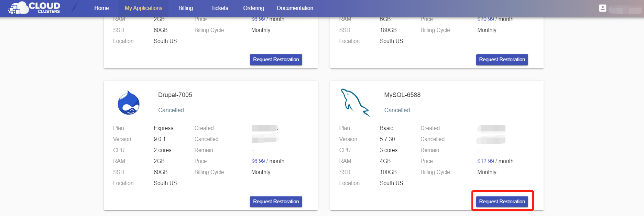Click version 5.7.30 value
This screenshot has width=644, height=216.
tap(388, 139)
